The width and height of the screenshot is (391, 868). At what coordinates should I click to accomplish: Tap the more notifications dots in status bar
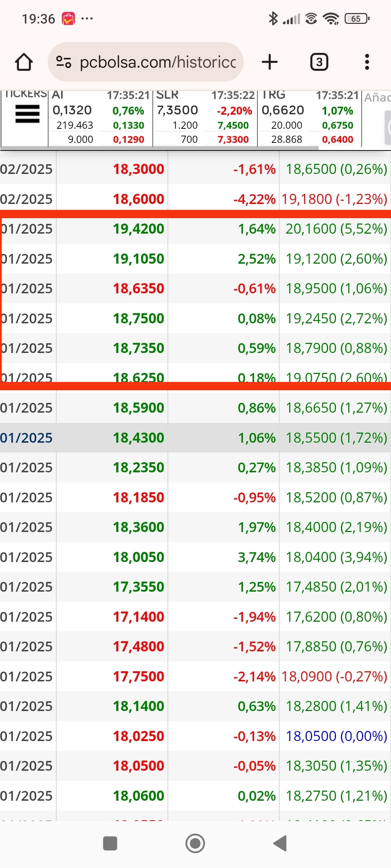tap(87, 18)
